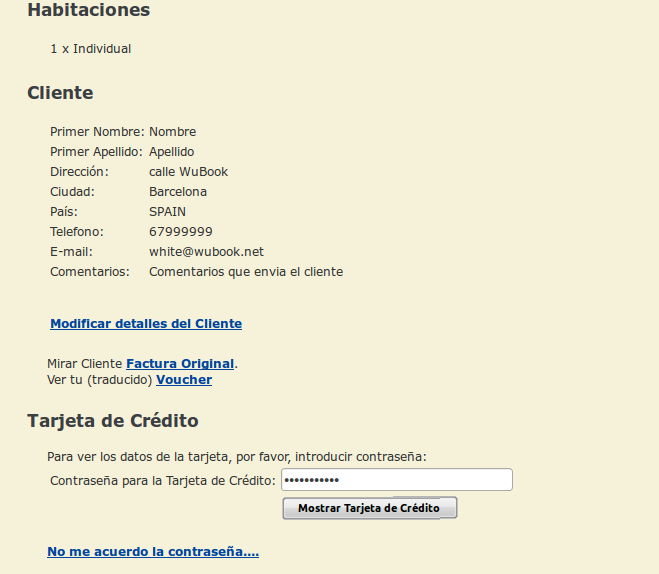Select the surname value Apellido
This screenshot has height=574, width=659.
(171, 152)
